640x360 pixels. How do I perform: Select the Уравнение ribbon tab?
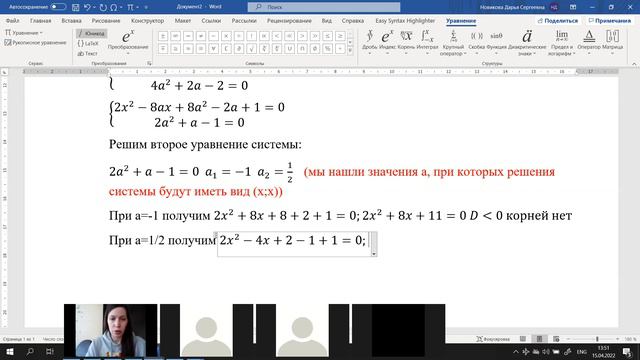click(x=461, y=20)
